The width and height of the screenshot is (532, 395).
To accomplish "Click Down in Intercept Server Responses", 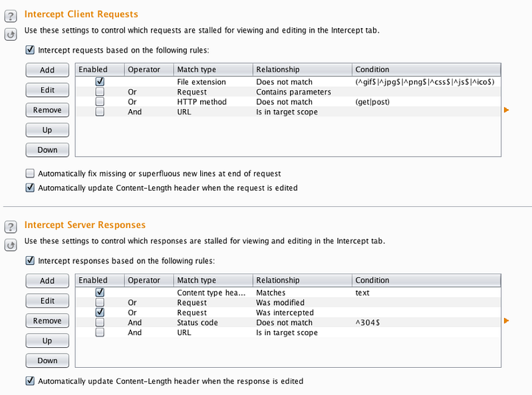I will [47, 360].
